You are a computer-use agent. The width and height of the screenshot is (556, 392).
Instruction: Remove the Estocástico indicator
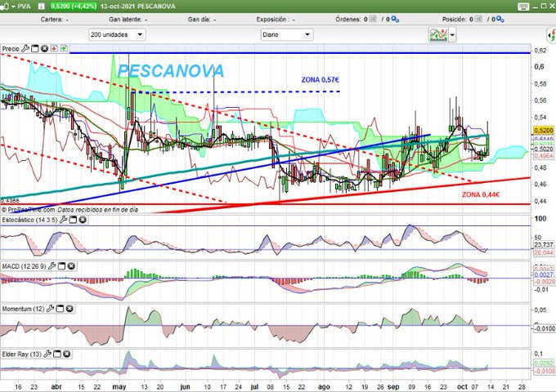pos(83,220)
